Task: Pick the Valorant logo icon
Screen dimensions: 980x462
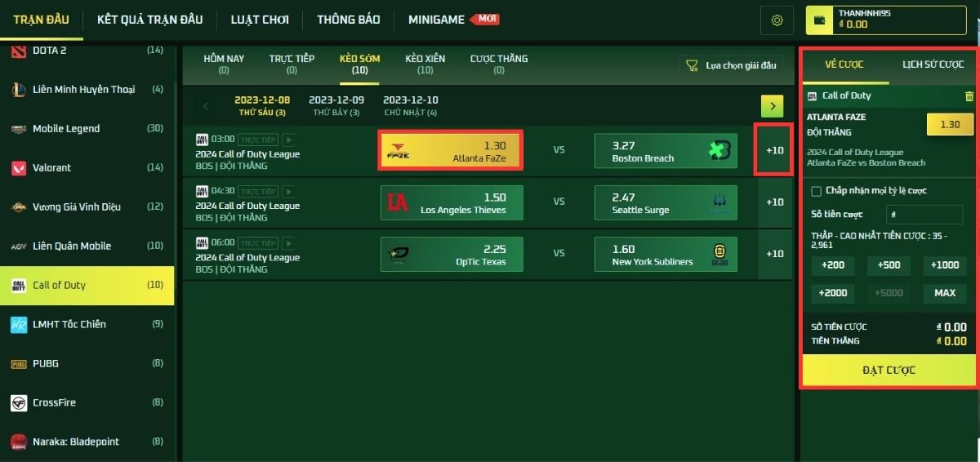Action: coord(19,168)
